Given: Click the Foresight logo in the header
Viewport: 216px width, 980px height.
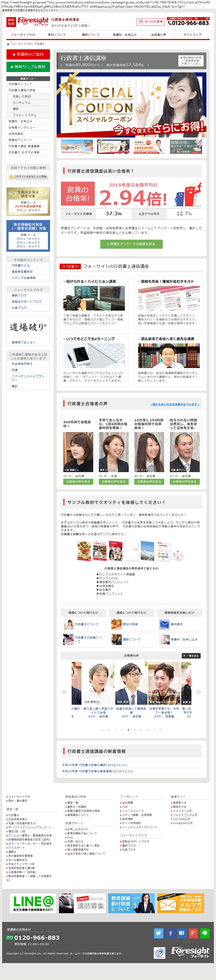Looking at the screenshot, I should pyautogui.click(x=33, y=21).
